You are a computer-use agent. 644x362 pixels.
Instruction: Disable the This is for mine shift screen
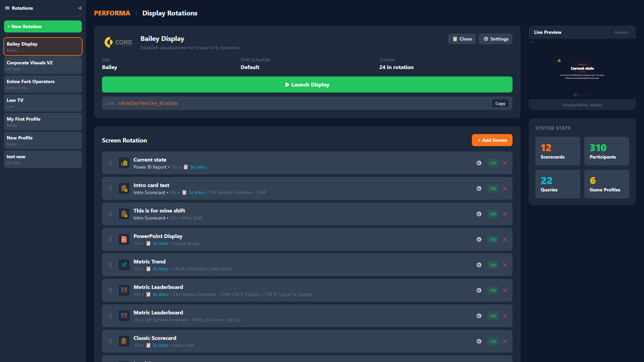(x=493, y=214)
